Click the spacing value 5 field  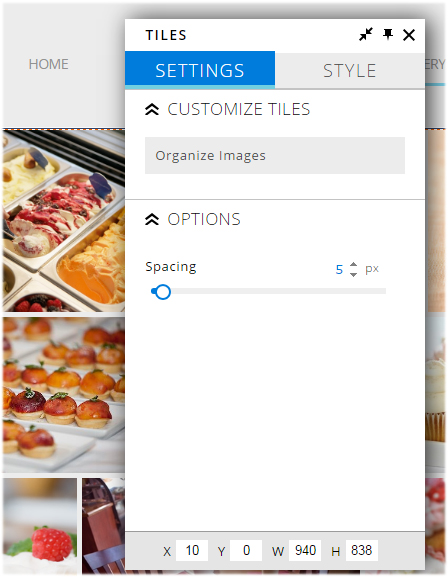[x=339, y=269]
